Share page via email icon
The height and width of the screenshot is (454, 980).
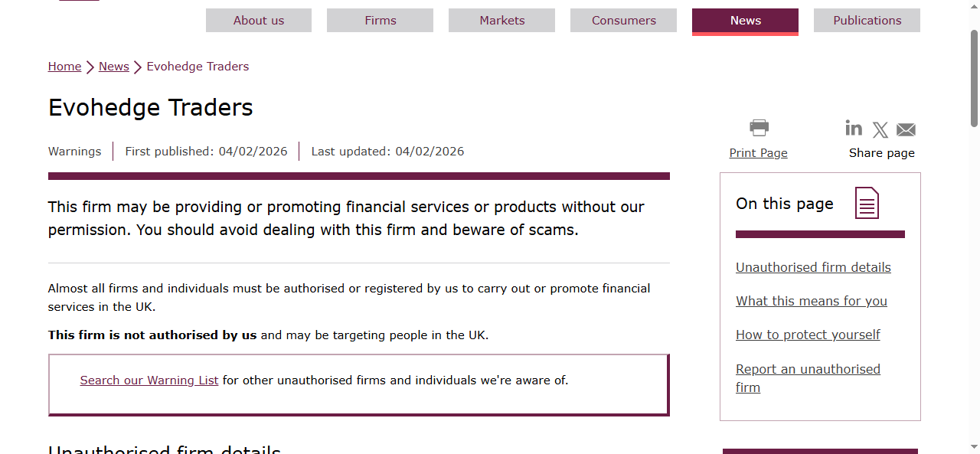pyautogui.click(x=906, y=130)
